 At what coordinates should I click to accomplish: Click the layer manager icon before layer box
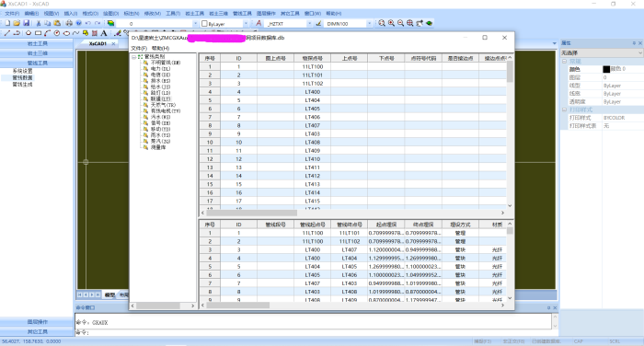coord(110,23)
